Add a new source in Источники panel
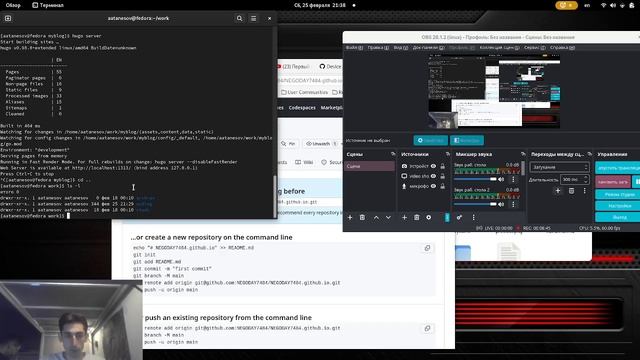The image size is (640, 360). [x=404, y=218]
